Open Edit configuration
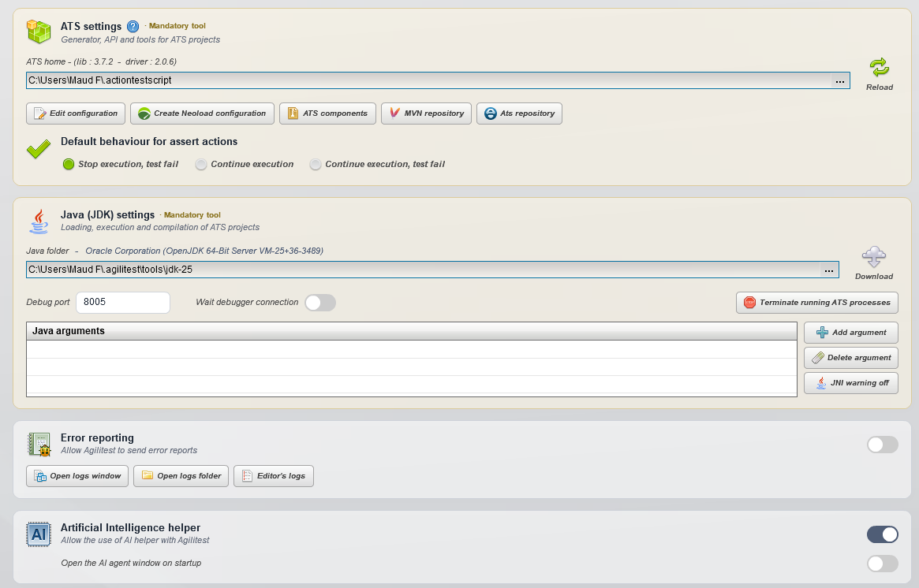The image size is (919, 588). coord(76,114)
